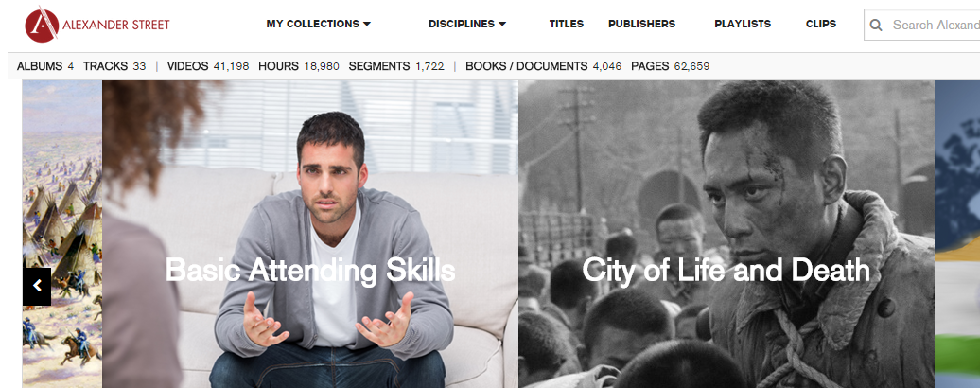
Task: Go to the Titles page
Action: pyautogui.click(x=567, y=24)
